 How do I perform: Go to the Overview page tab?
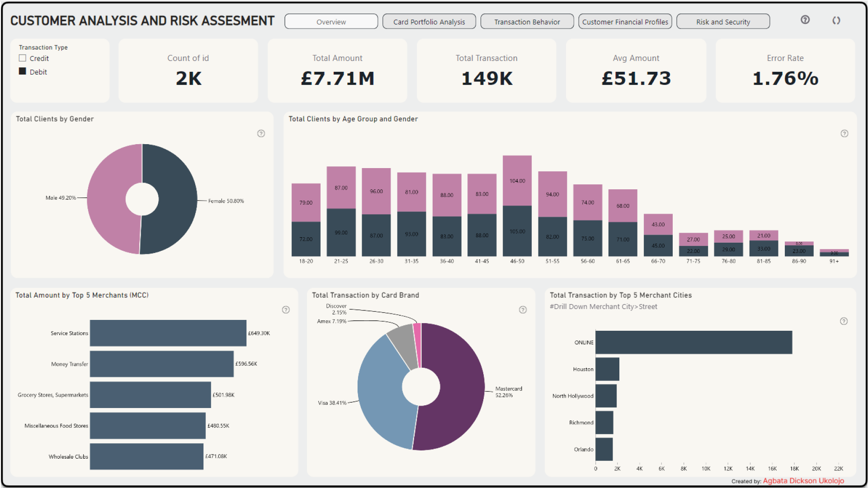tap(331, 22)
